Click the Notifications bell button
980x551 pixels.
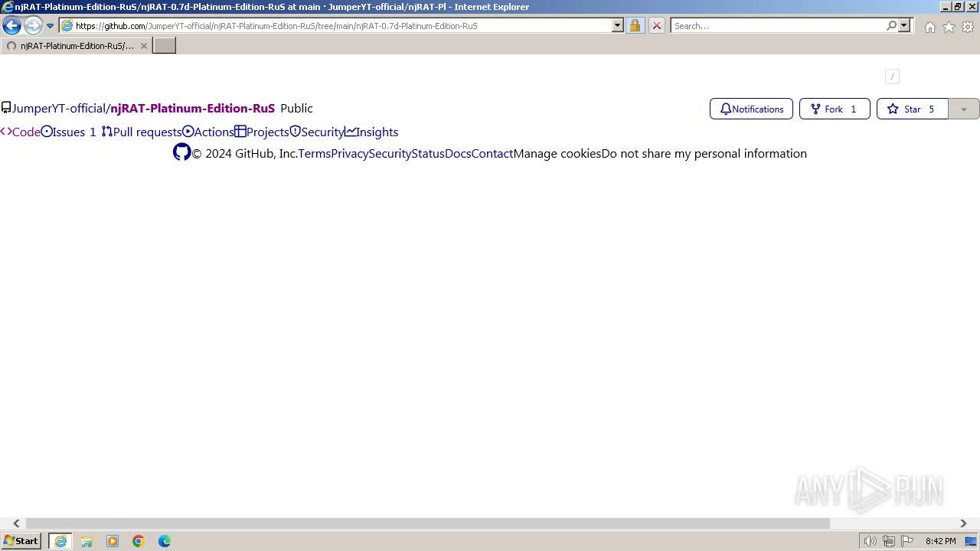point(751,109)
